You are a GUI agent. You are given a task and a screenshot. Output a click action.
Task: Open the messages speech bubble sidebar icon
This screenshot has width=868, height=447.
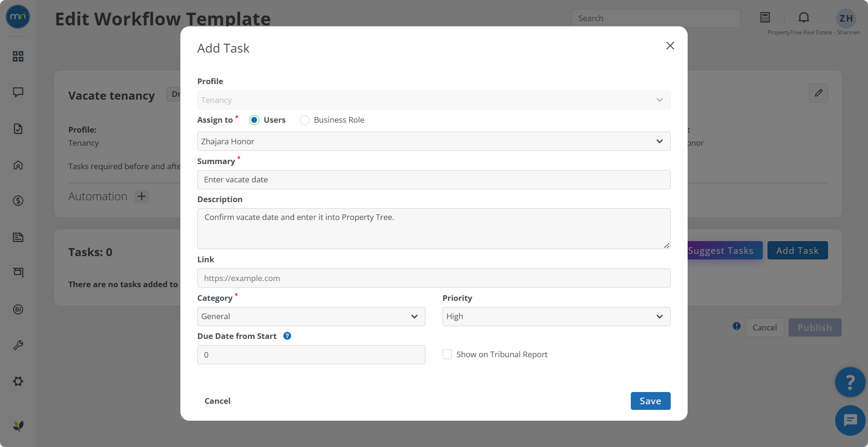coord(18,92)
